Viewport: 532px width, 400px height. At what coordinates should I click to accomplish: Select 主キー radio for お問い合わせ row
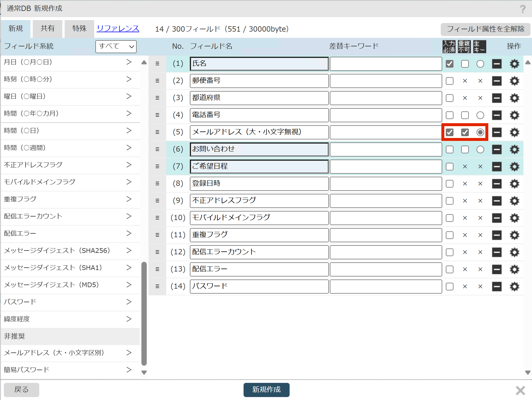point(480,149)
